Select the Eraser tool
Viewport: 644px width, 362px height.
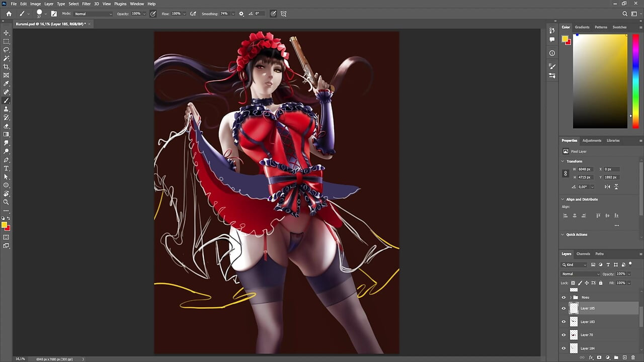pyautogui.click(x=7, y=126)
